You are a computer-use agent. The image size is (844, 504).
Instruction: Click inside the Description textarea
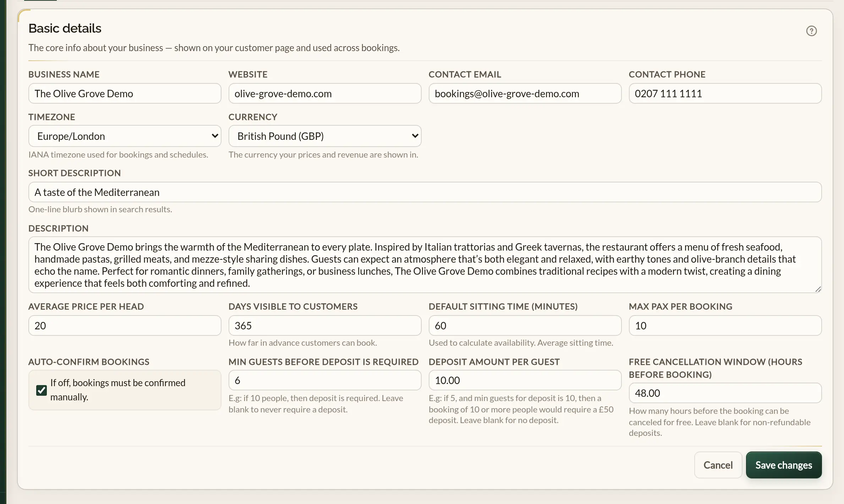425,265
